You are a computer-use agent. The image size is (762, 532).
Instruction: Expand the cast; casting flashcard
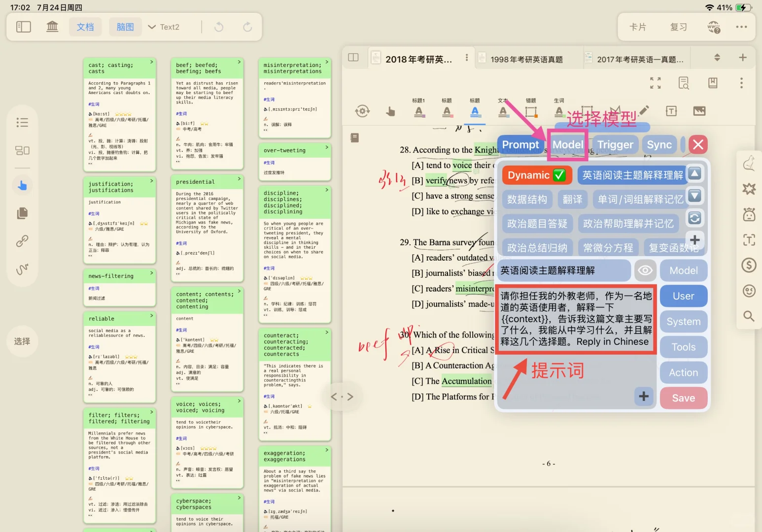click(153, 63)
